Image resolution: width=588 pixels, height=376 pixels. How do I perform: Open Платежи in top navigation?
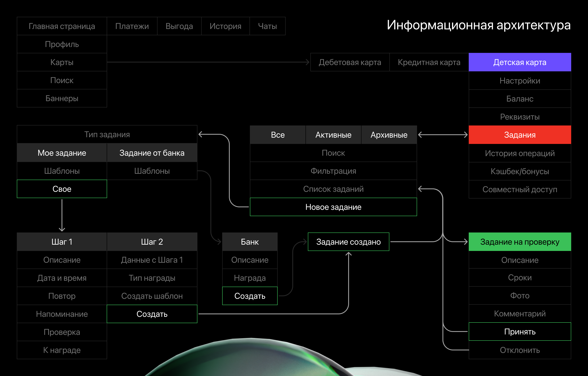(132, 26)
